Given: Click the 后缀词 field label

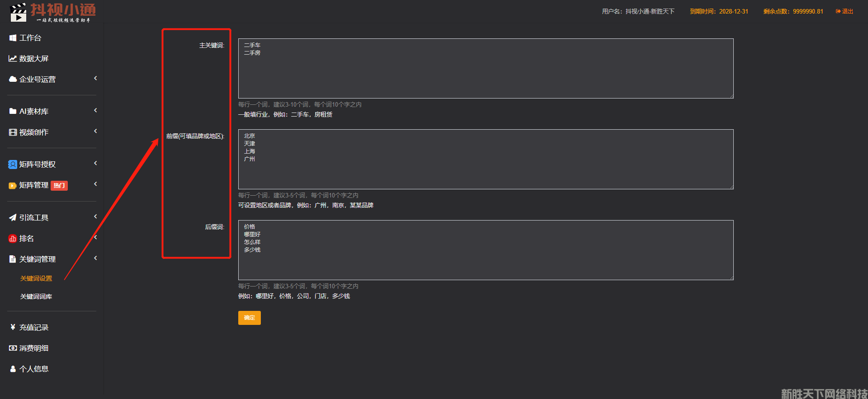Looking at the screenshot, I should (x=215, y=227).
